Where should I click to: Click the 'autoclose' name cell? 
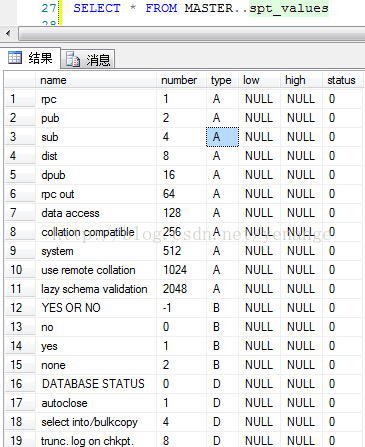tap(96, 403)
